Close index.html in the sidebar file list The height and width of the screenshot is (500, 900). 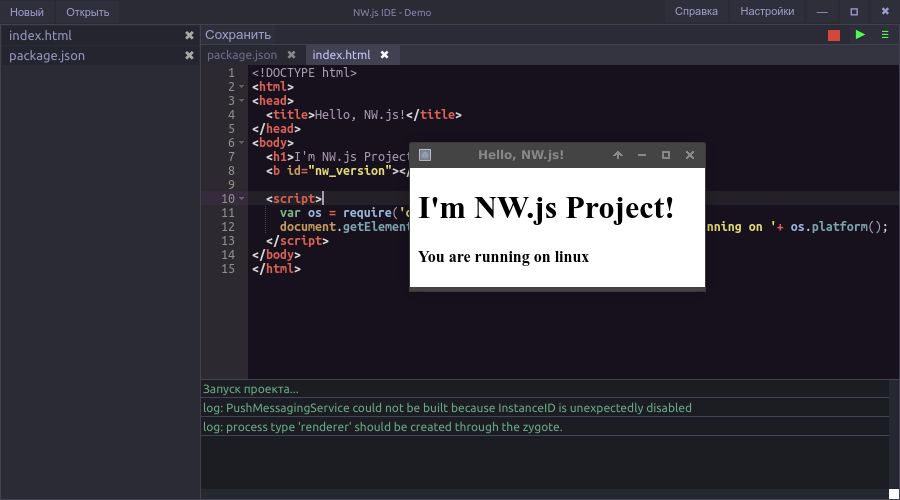click(189, 36)
